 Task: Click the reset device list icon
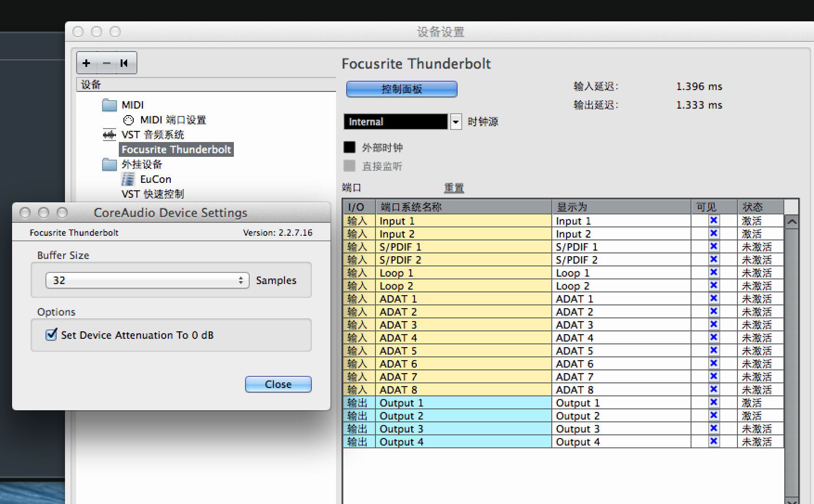(124, 63)
